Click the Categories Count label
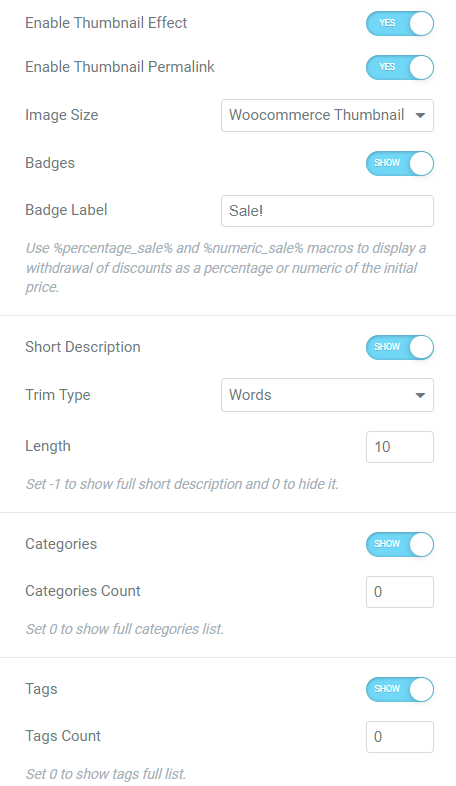Screen dimensions: 456x786 click(83, 591)
